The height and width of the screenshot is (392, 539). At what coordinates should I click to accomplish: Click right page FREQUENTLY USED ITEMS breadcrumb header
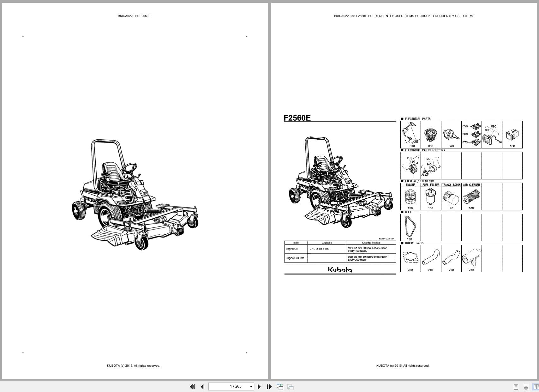click(x=404, y=16)
